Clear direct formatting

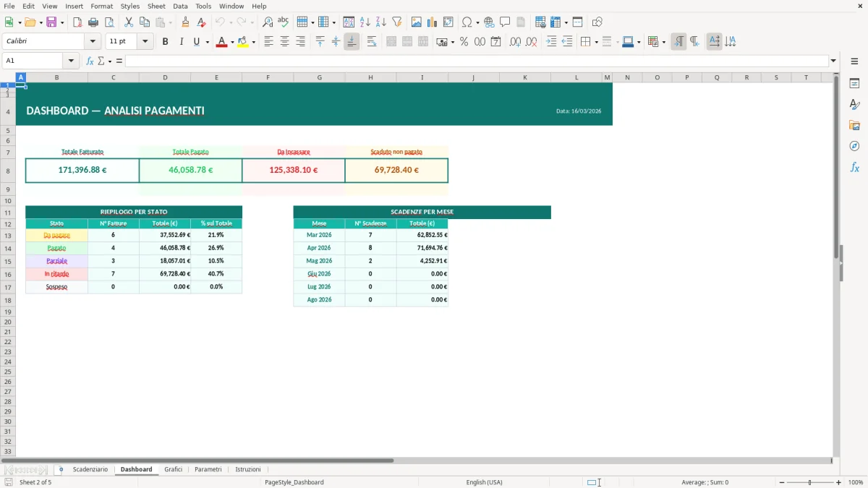point(201,22)
